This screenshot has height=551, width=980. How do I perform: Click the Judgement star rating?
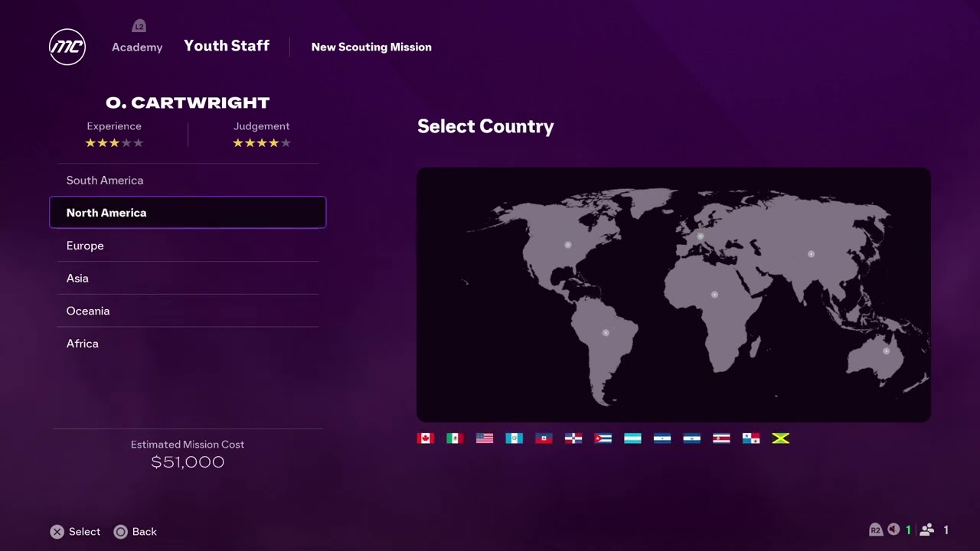(262, 143)
